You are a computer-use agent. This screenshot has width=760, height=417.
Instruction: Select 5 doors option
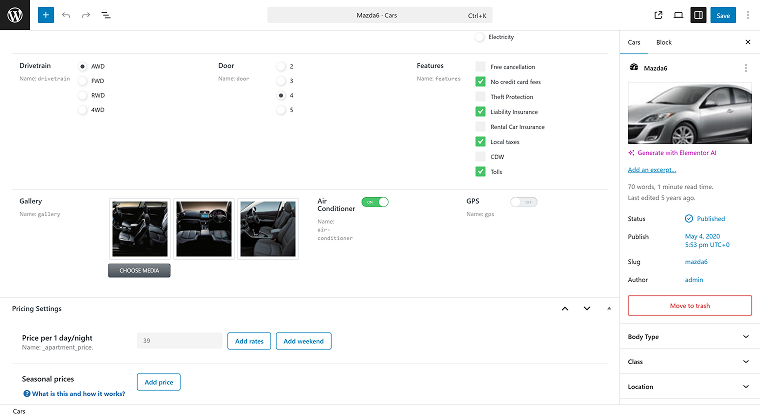(281, 110)
